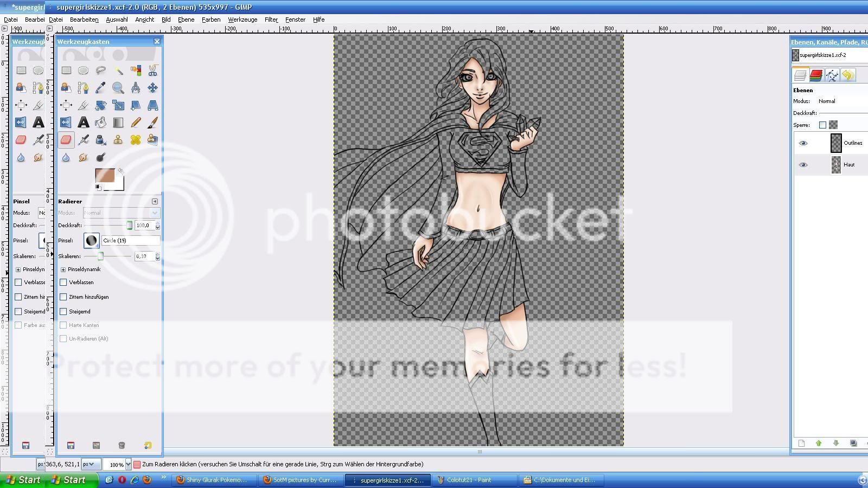The height and width of the screenshot is (488, 868).
Task: Activate the Scissors Select tool
Action: tap(152, 70)
